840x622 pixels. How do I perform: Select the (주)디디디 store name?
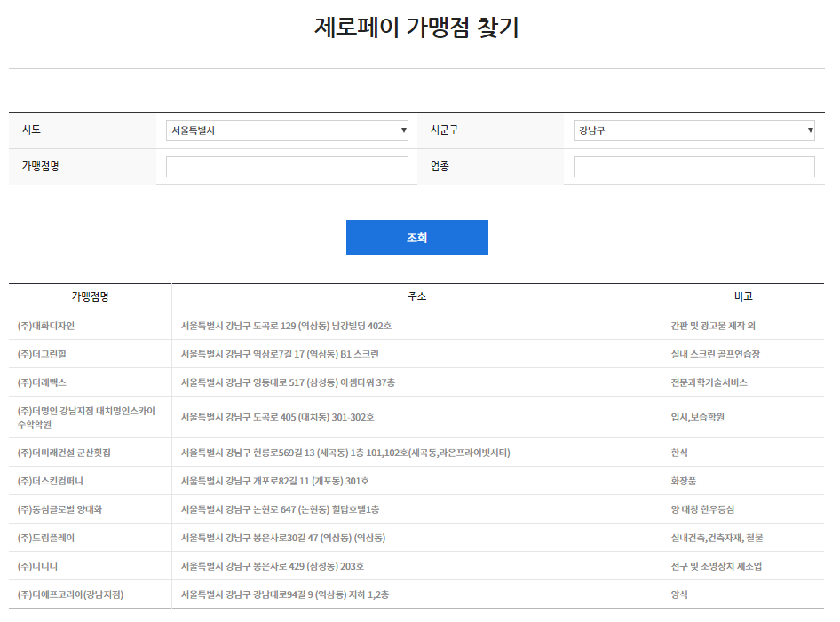tap(37, 566)
